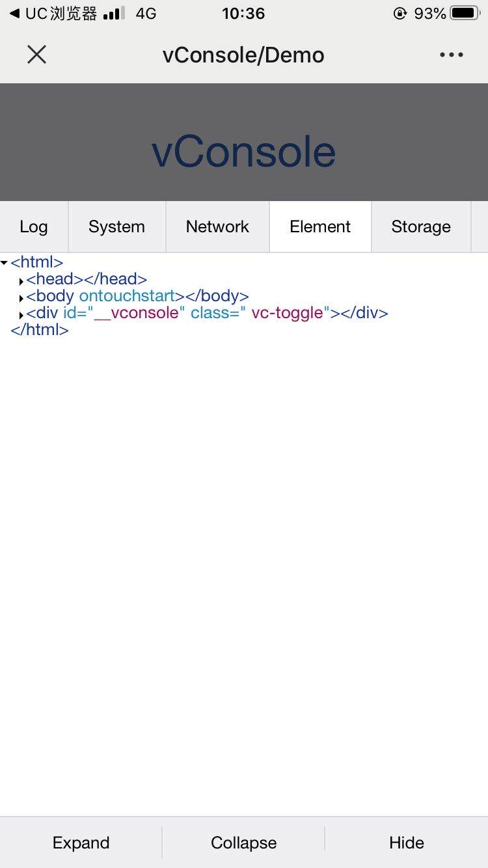The height and width of the screenshot is (868, 488).
Task: Tap the X close icon in header
Action: 37,55
